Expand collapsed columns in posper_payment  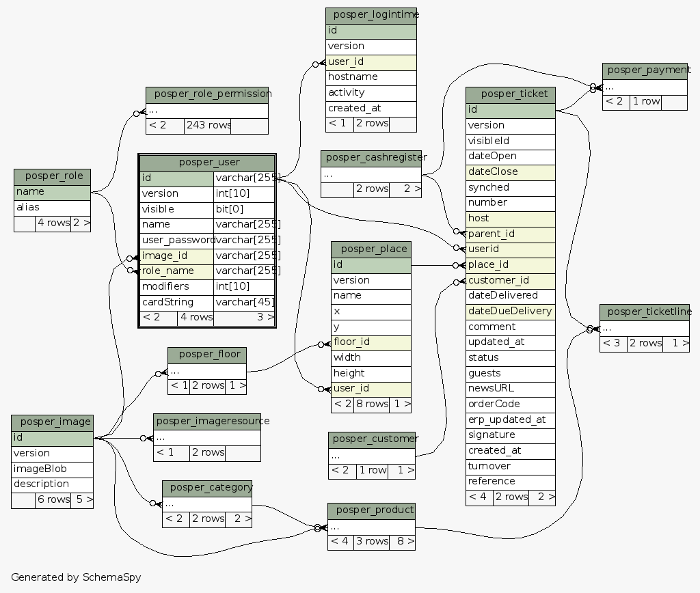[645, 87]
